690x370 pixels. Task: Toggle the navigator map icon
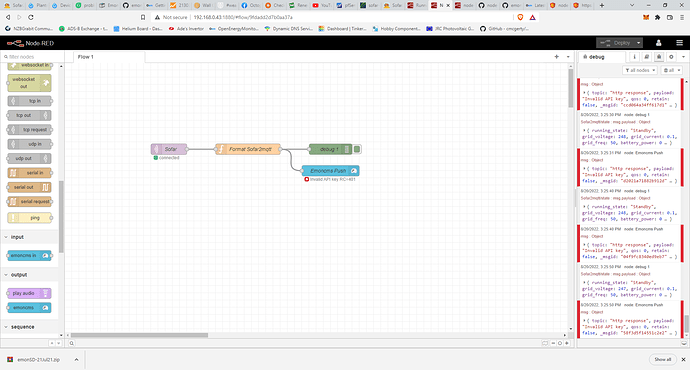545,343
